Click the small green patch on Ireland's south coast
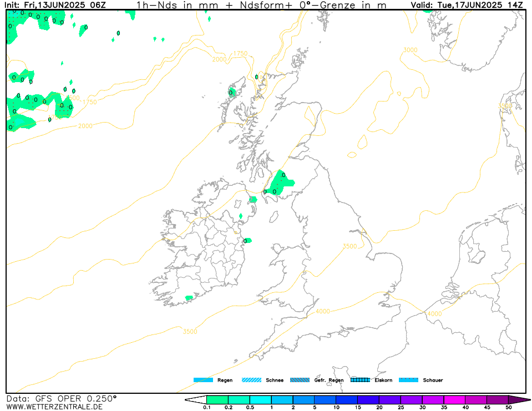The height and width of the screenshot is (411, 532). (x=189, y=298)
